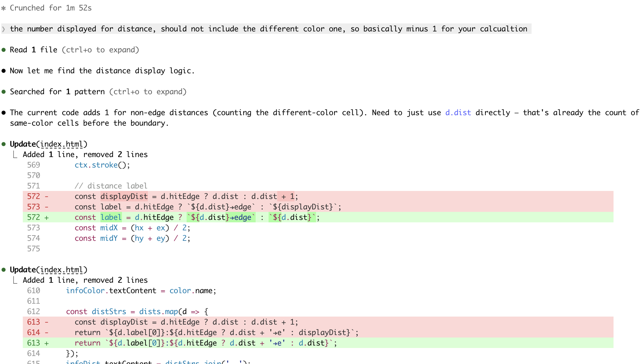Click the green bullet beside 'Read 1 file'
The height and width of the screenshot is (364, 640).
pyautogui.click(x=4, y=50)
